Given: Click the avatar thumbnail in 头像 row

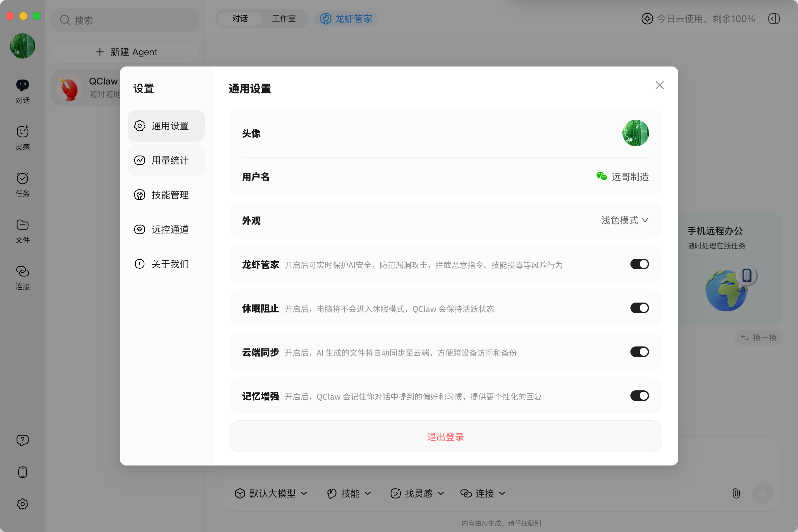Looking at the screenshot, I should click(635, 133).
